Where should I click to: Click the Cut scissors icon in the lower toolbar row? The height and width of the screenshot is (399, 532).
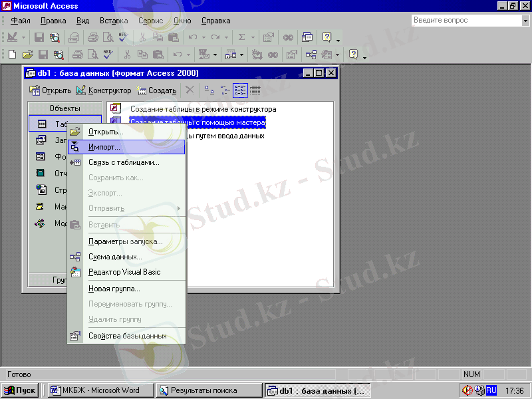tap(127, 55)
